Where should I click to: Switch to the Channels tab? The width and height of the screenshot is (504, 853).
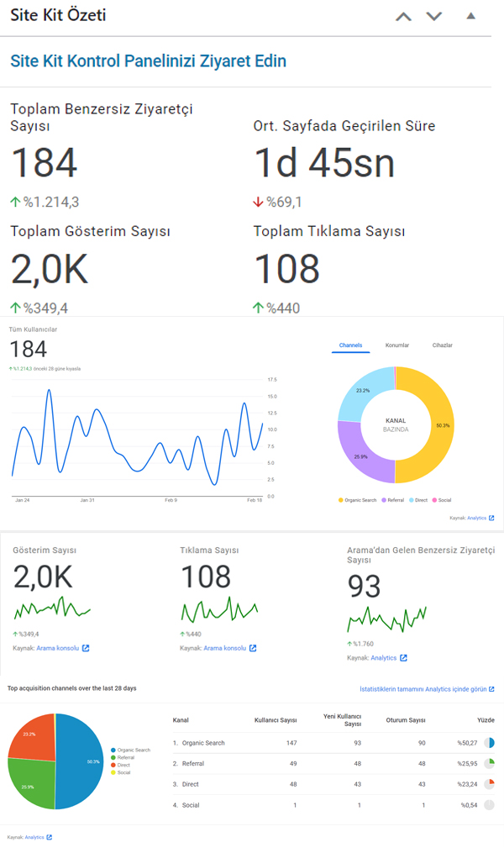tap(350, 345)
